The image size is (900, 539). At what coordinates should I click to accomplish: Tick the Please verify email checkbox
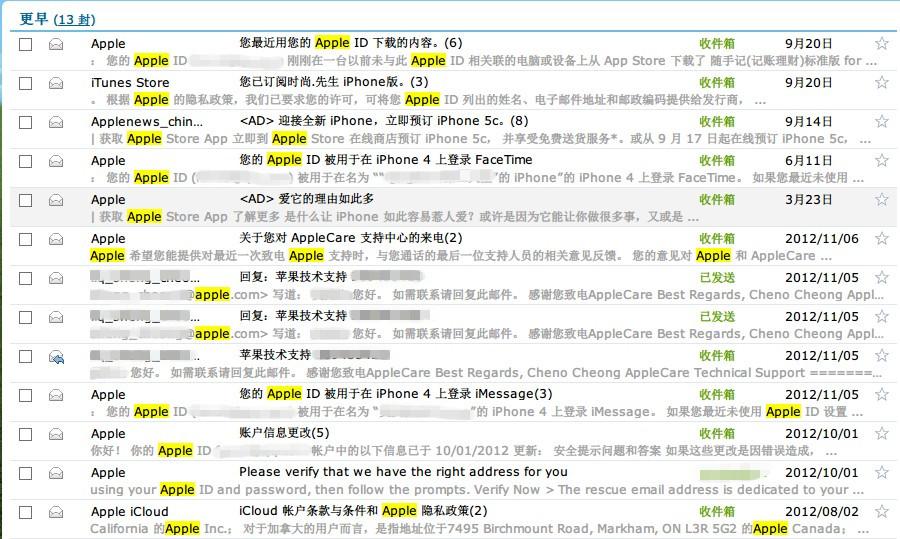tap(25, 474)
